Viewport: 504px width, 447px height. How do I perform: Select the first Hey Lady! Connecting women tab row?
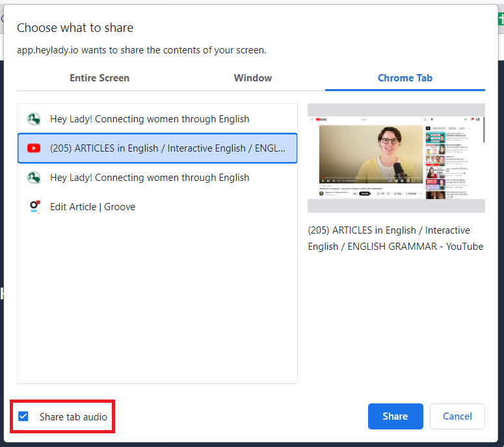click(157, 119)
